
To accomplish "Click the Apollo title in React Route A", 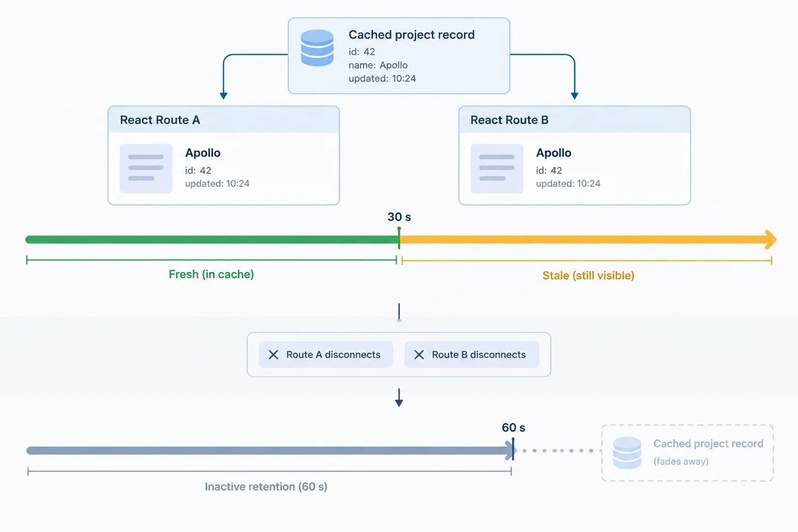I will click(x=203, y=153).
